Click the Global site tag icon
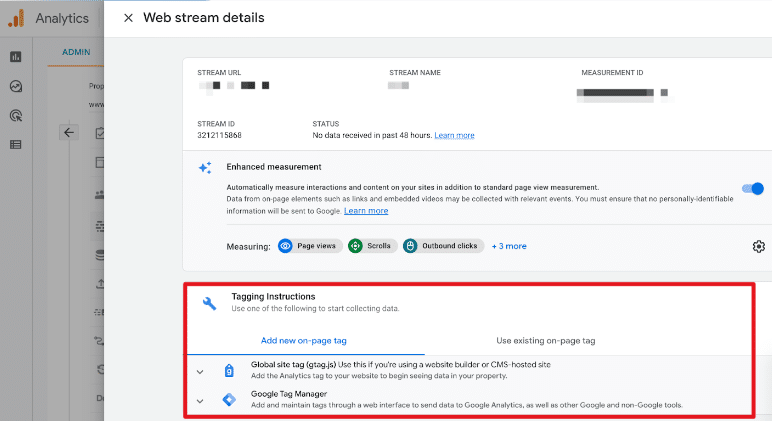 [x=229, y=370]
